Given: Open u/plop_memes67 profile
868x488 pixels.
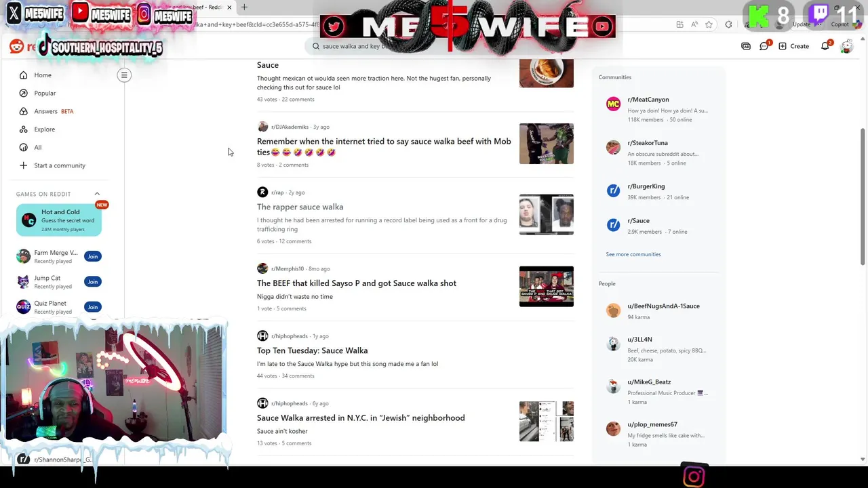Looking at the screenshot, I should 652,425.
